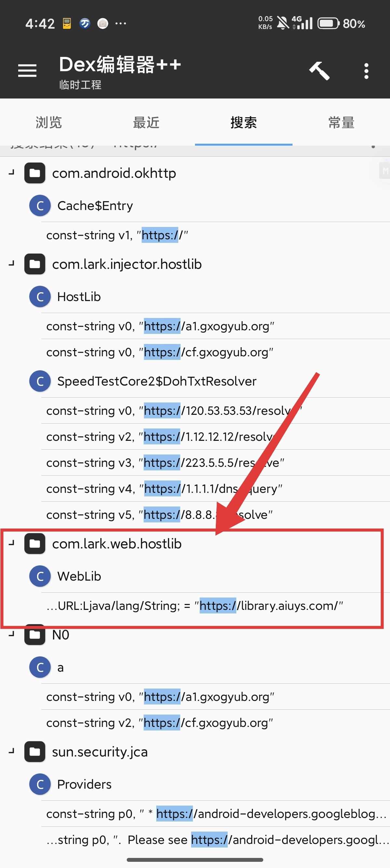The width and height of the screenshot is (390, 868).
Task: Switch to the 浏览 tab
Action: (x=49, y=122)
